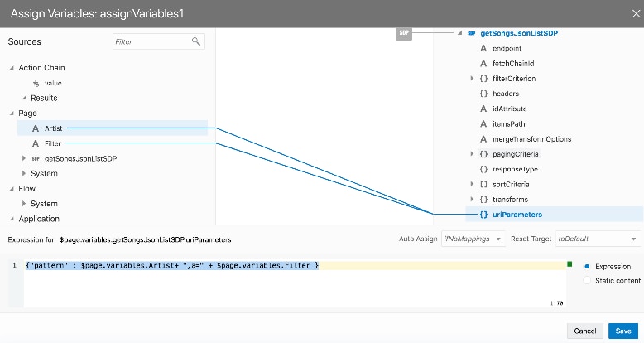Click the gray SDP badge at the top

pos(404,33)
